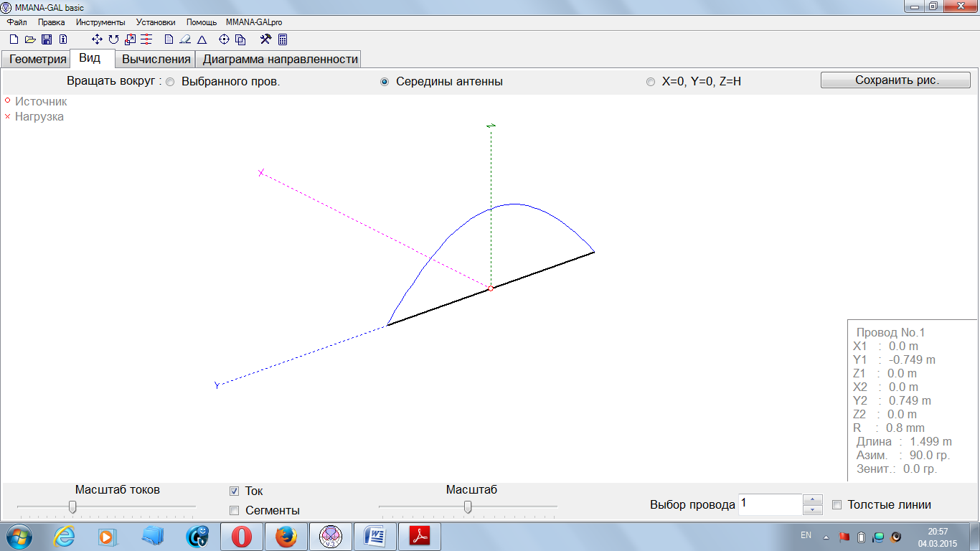Decrease wire number with down stepper
Viewport: 980px width, 551px height.
click(x=812, y=510)
